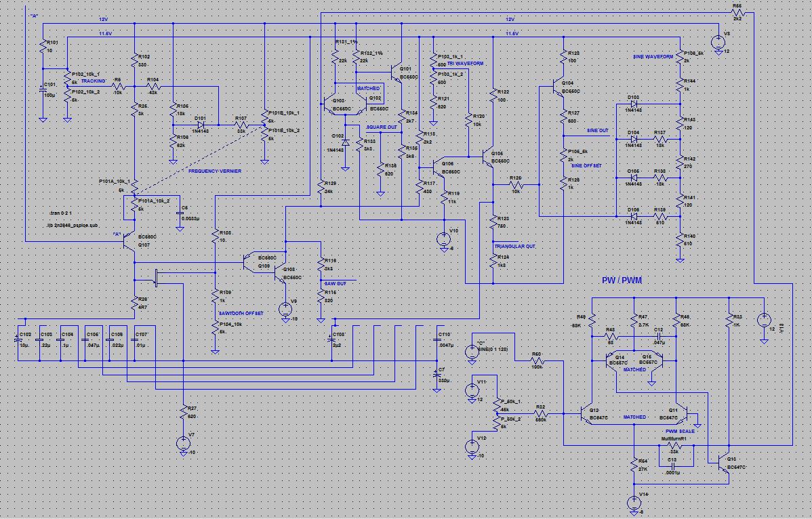Select the D101 diode symbol
The height and width of the screenshot is (519, 812).
[201, 125]
